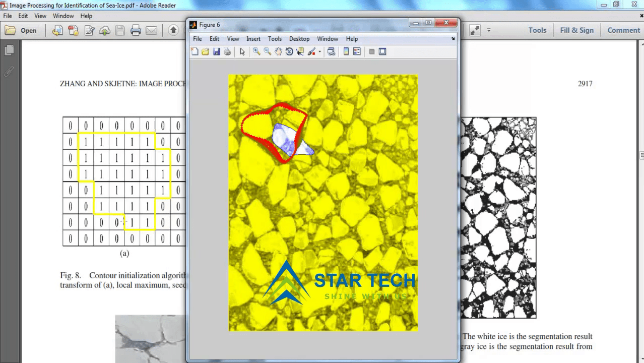Open the Desktop menu in Figure 6
This screenshot has width=644, height=363.
coord(299,39)
